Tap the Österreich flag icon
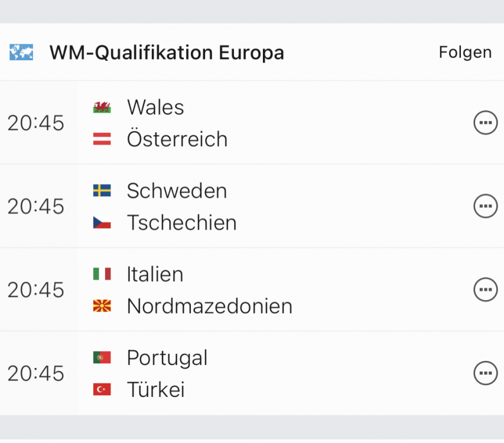 coord(102,139)
